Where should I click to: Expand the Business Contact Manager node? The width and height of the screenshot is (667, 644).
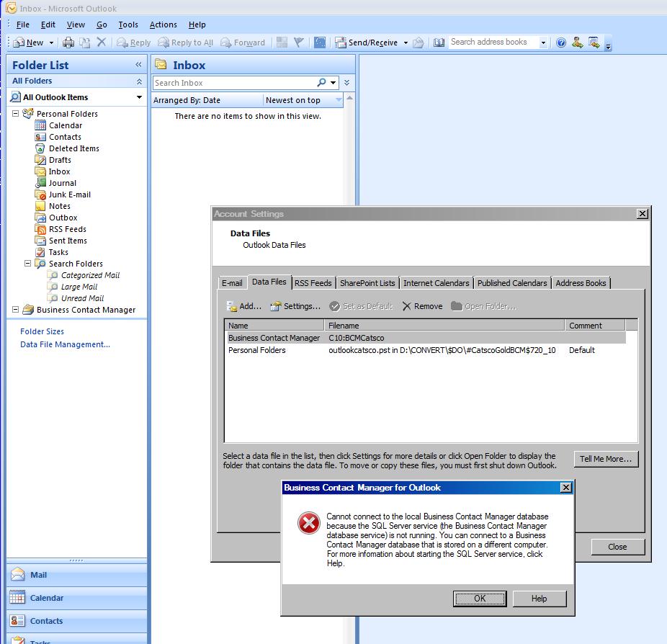tap(16, 310)
